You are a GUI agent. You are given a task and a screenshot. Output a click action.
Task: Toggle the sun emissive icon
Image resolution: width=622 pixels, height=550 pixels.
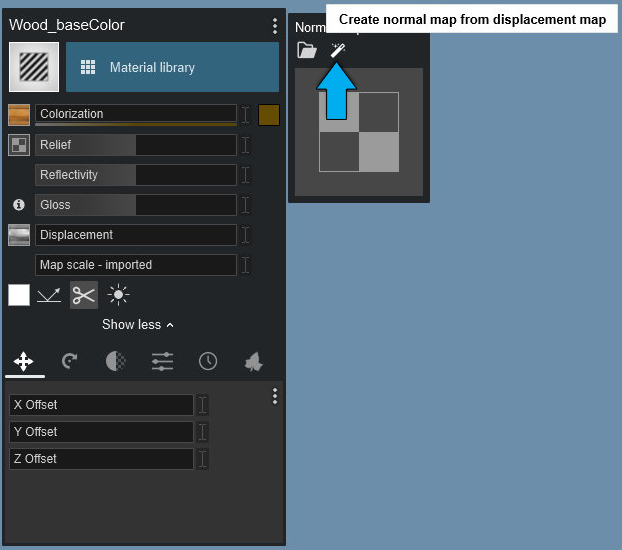pos(118,295)
